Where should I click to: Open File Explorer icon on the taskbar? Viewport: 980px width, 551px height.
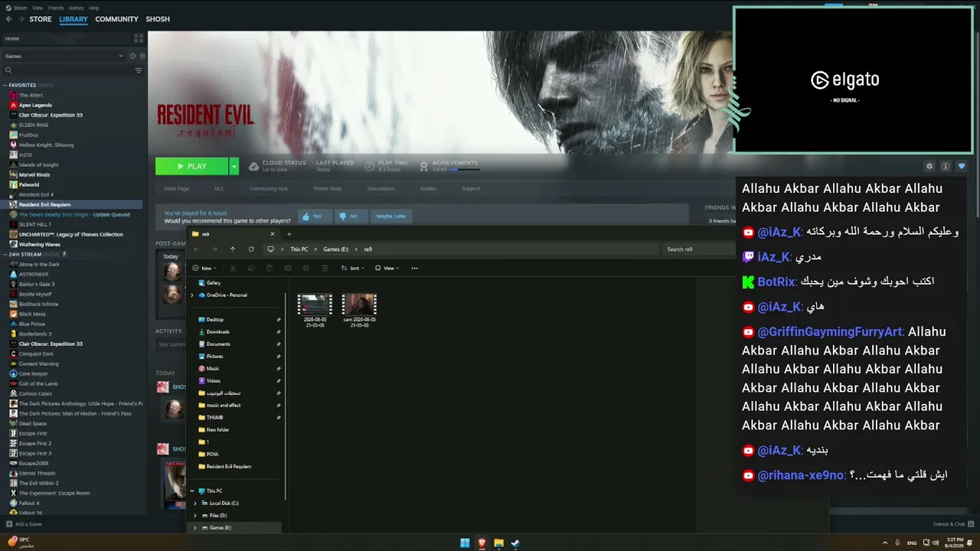[498, 543]
